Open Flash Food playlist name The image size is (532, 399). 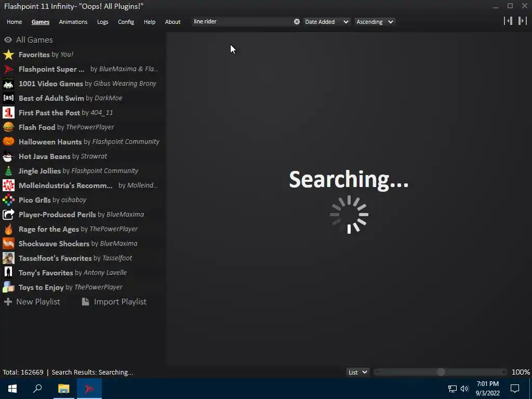coord(37,127)
